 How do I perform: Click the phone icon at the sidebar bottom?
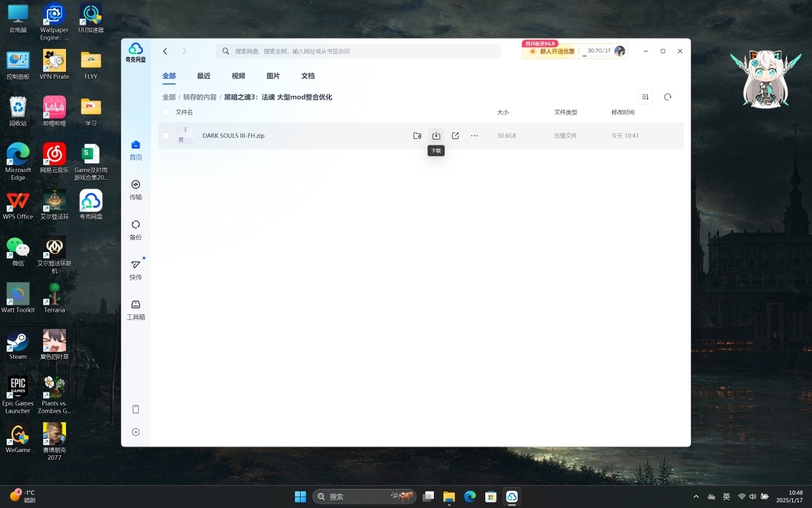(x=136, y=409)
